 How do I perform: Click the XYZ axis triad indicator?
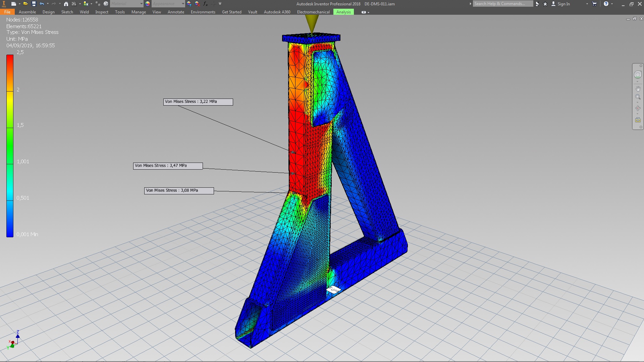13,340
